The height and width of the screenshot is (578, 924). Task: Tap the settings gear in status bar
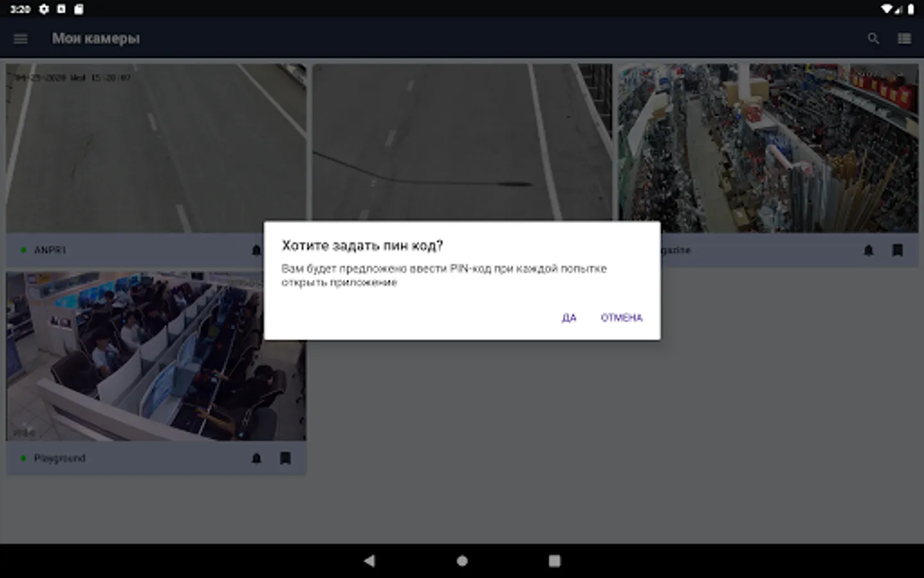tap(44, 9)
